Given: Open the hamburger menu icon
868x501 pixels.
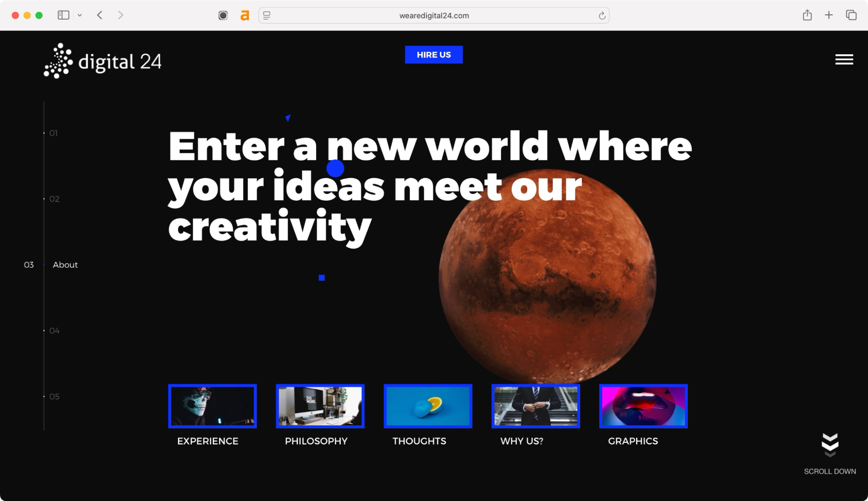Looking at the screenshot, I should (x=844, y=60).
